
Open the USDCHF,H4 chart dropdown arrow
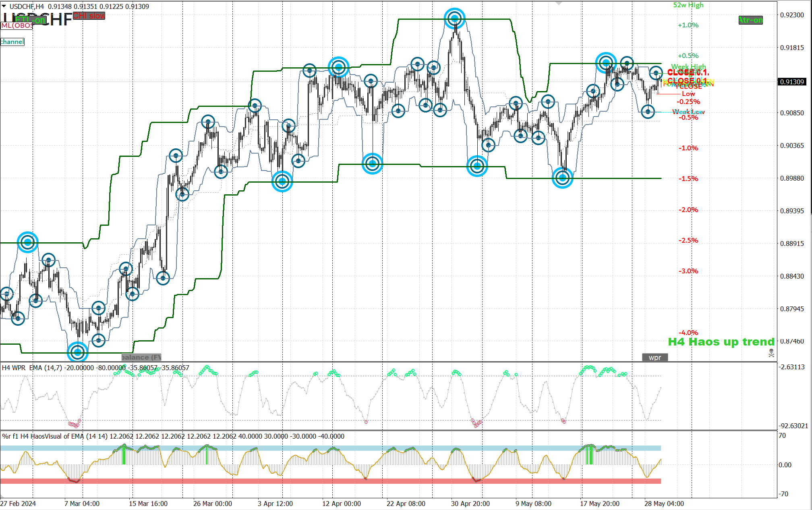(4, 6)
